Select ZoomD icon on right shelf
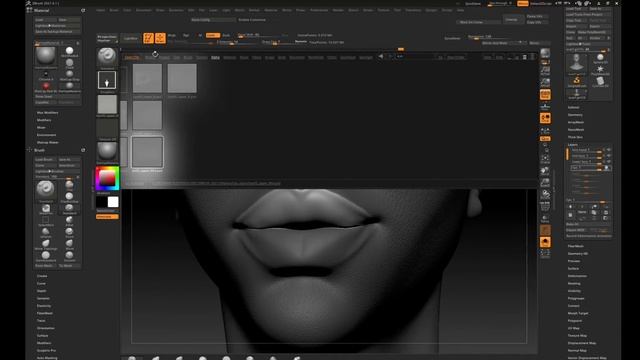 click(545, 182)
